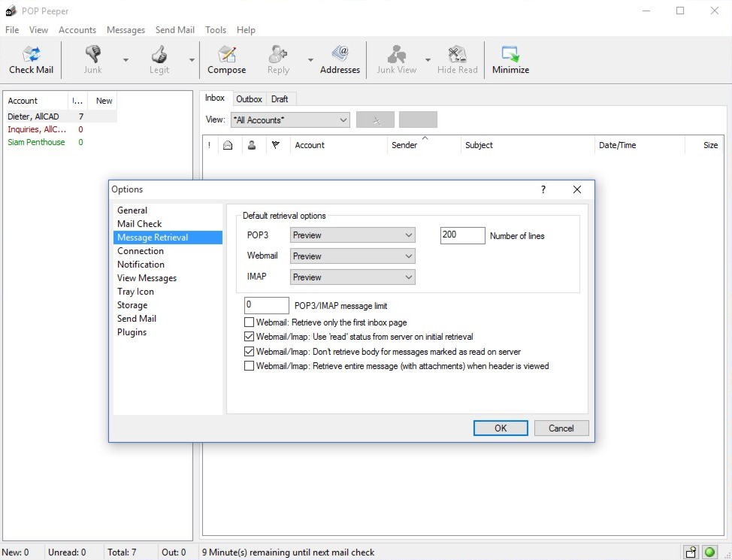Open the Accounts menu
Screen dimensions: 732x560
(x=77, y=30)
